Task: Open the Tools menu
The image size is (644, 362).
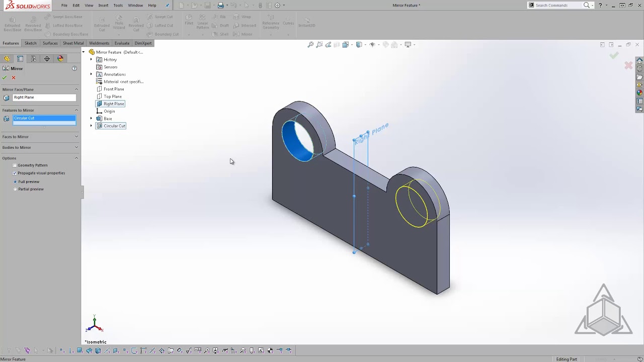Action: coord(118,6)
